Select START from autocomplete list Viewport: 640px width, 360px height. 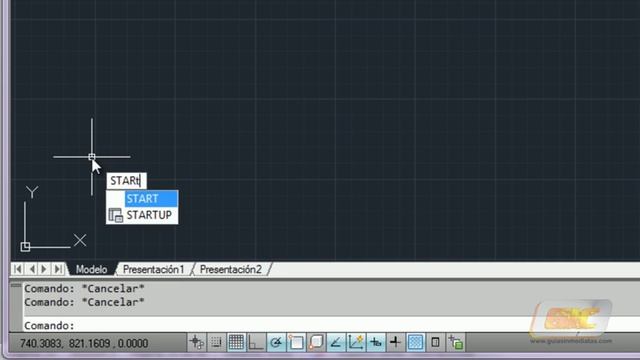coord(142,199)
